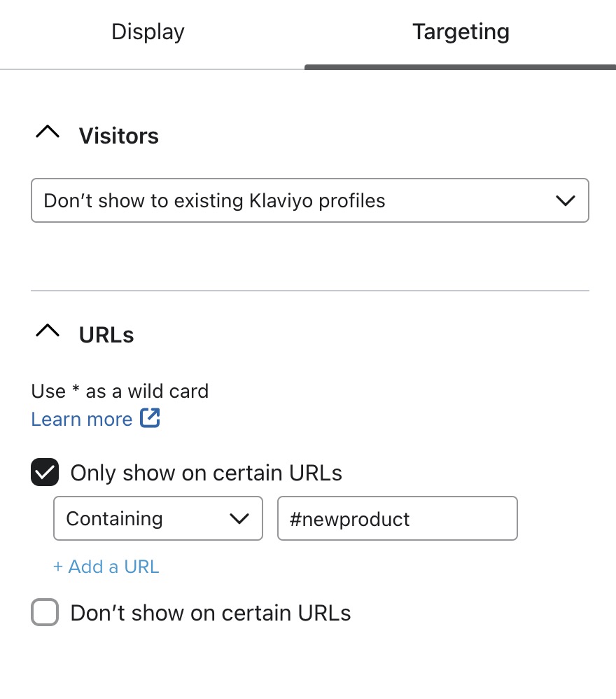
Task: Click the URLs section heading
Action: pyautogui.click(x=106, y=335)
